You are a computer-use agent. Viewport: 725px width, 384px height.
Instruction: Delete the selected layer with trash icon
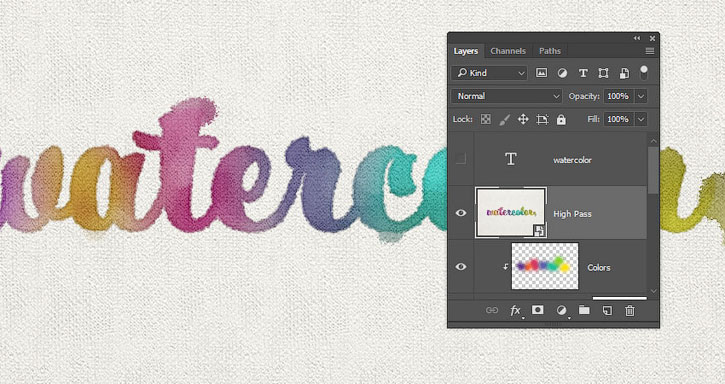click(630, 310)
